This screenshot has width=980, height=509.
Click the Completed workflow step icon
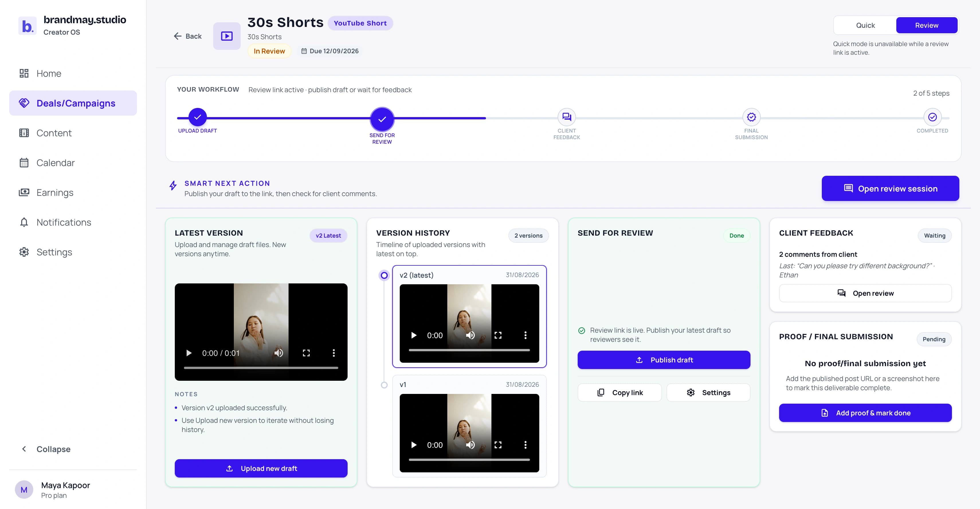coord(932,117)
